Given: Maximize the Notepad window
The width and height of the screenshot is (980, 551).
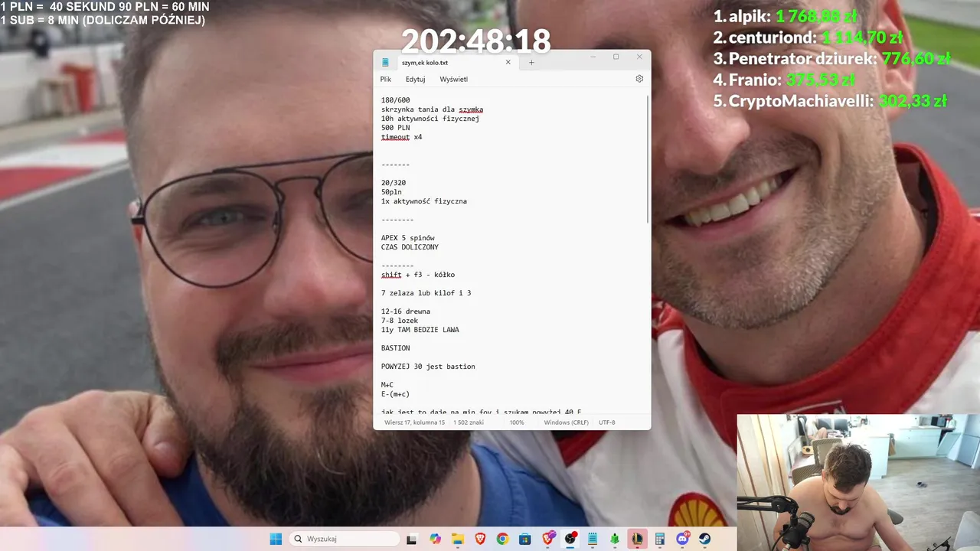Looking at the screenshot, I should 616,57.
